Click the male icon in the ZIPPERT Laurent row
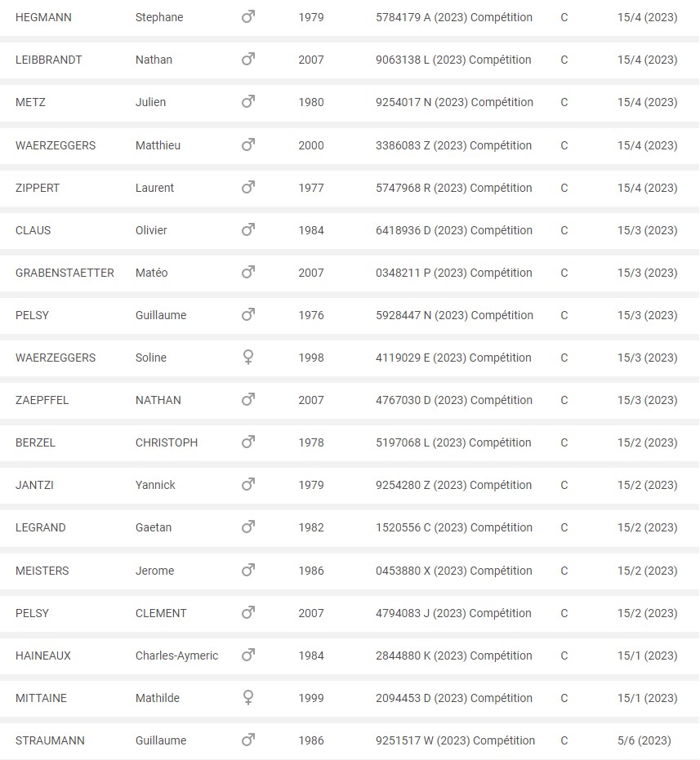 coord(247,188)
